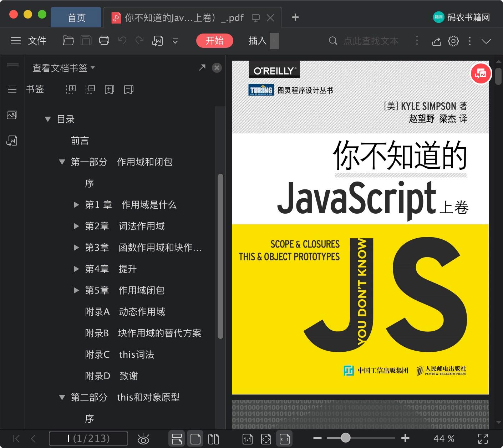Undo the last action
The height and width of the screenshot is (448, 503).
point(122,41)
